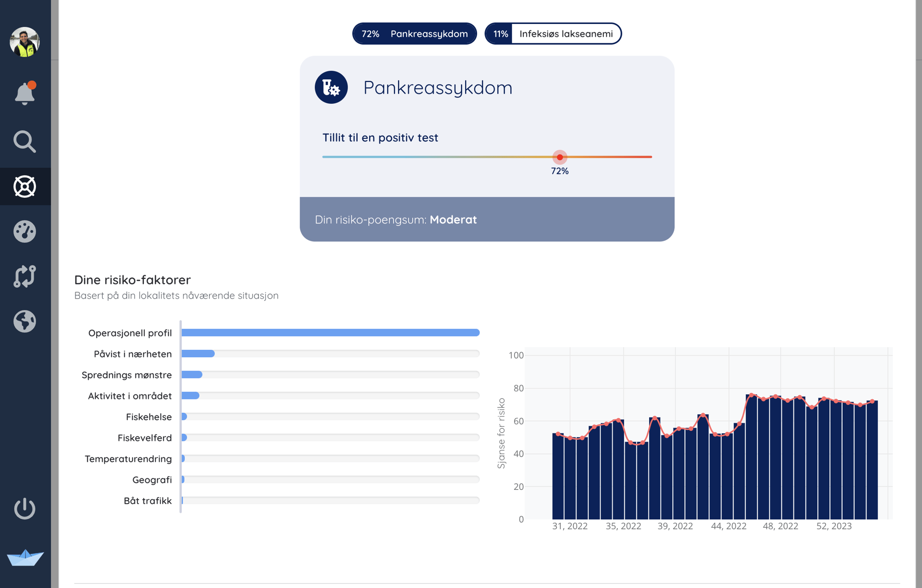Click the search magnifier icon
922x588 pixels.
pyautogui.click(x=25, y=141)
